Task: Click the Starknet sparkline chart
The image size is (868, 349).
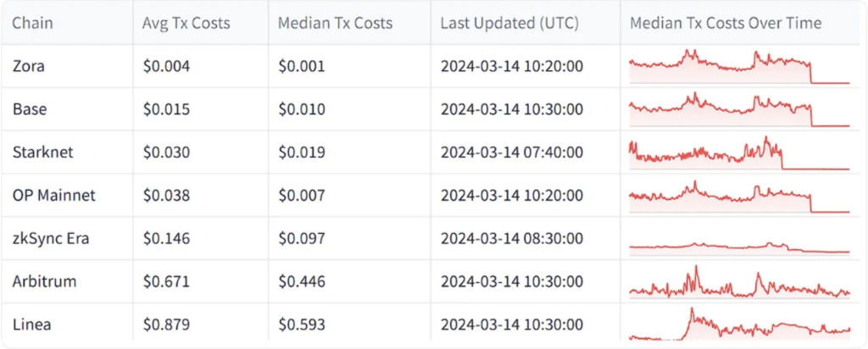Action: (x=739, y=152)
